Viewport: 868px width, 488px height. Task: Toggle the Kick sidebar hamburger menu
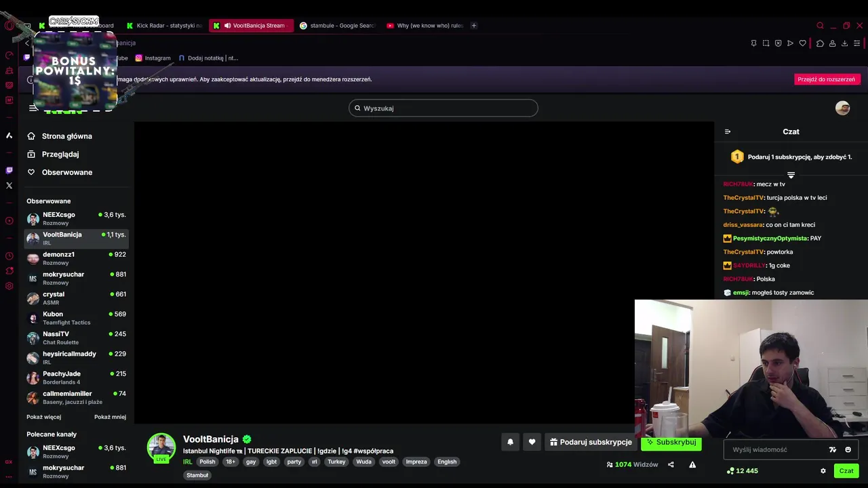point(33,108)
